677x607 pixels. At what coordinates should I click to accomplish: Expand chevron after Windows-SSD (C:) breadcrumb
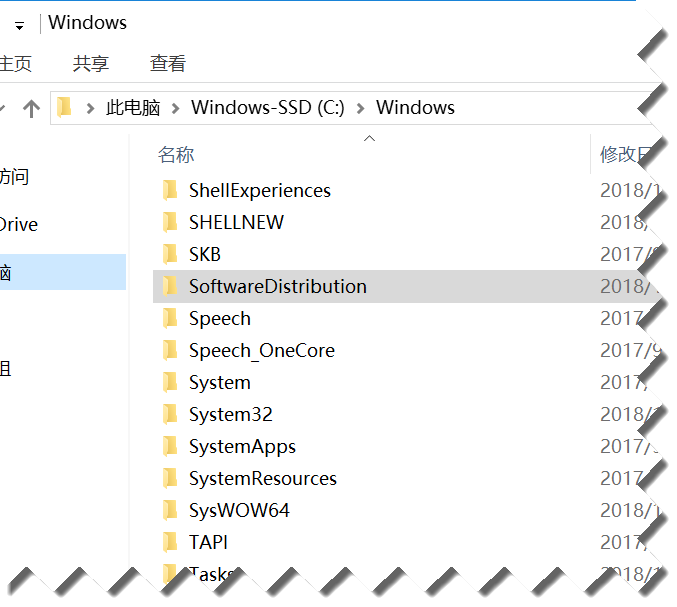[361, 108]
